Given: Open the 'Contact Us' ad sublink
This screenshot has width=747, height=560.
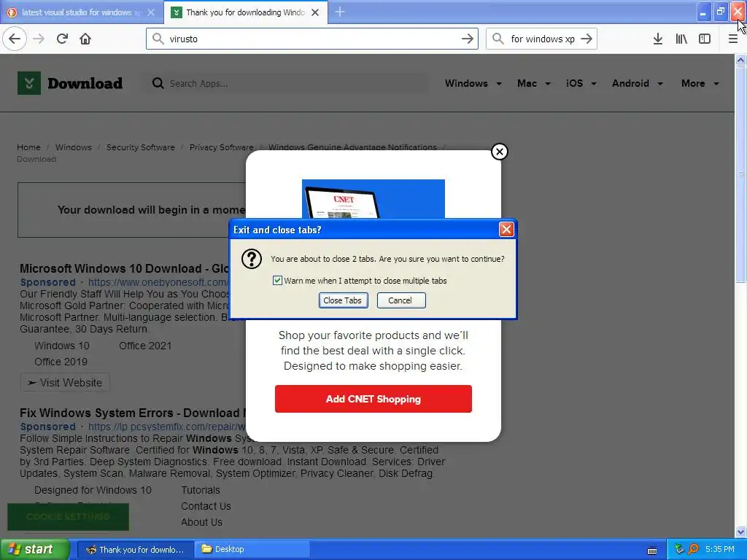Looking at the screenshot, I should click(x=206, y=506).
